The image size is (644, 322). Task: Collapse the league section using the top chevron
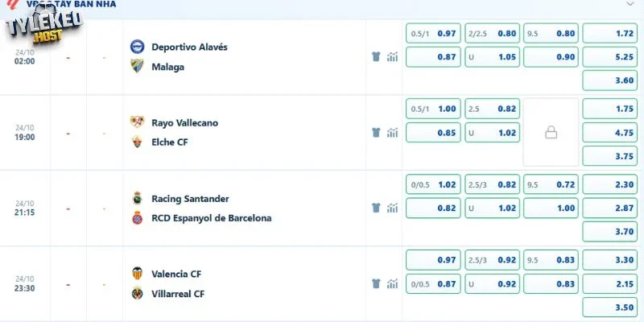pos(630,4)
